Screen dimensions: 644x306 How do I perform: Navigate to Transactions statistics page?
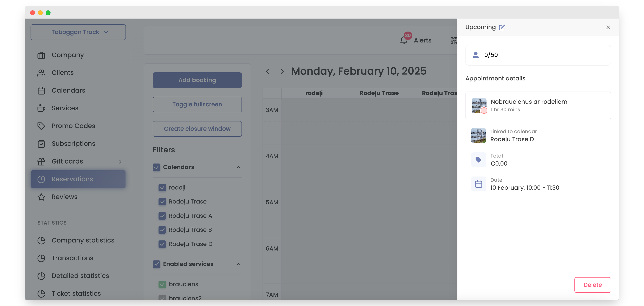(72, 258)
